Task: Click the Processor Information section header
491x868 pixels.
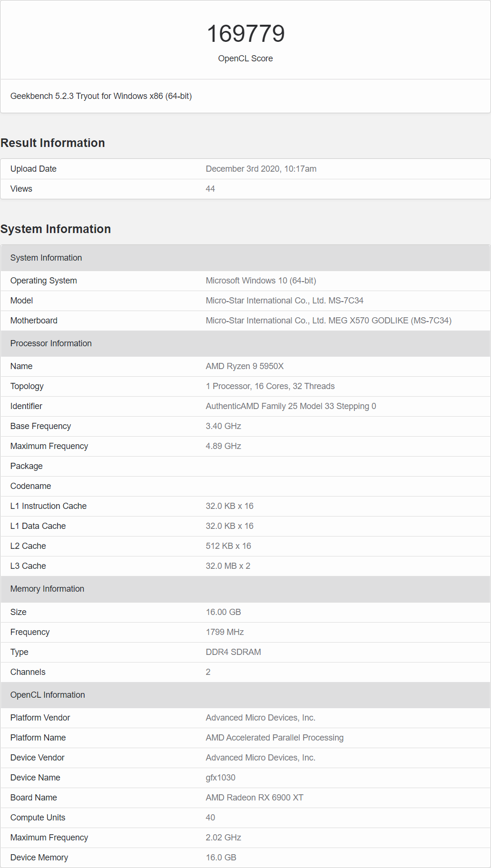Action: click(245, 343)
